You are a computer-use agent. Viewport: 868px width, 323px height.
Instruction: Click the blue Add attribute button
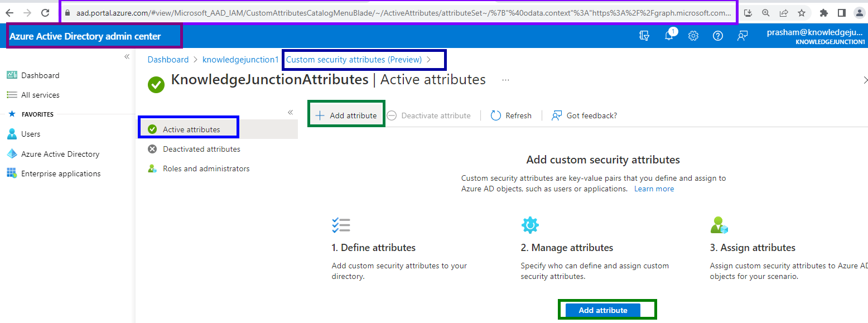point(603,310)
